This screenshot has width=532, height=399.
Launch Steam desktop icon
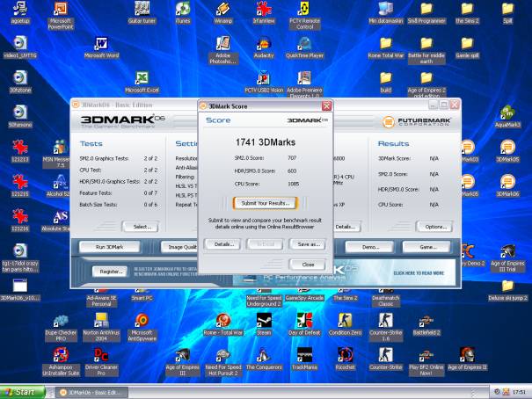(264, 325)
